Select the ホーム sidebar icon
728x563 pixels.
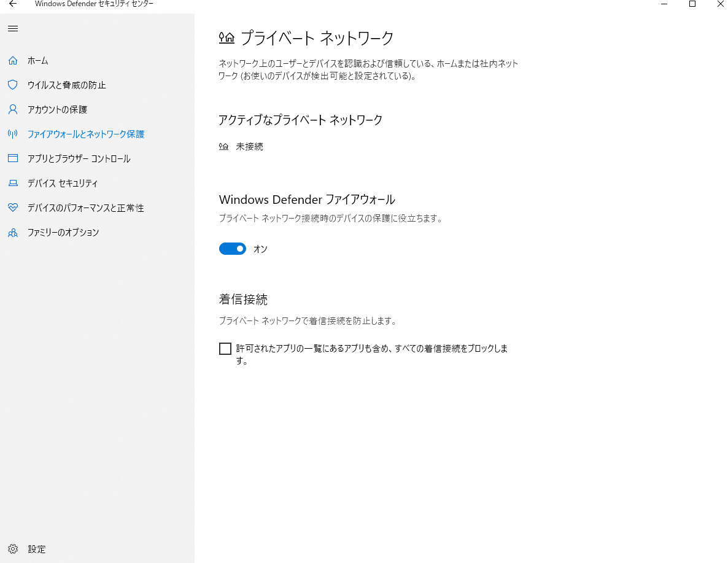12,60
